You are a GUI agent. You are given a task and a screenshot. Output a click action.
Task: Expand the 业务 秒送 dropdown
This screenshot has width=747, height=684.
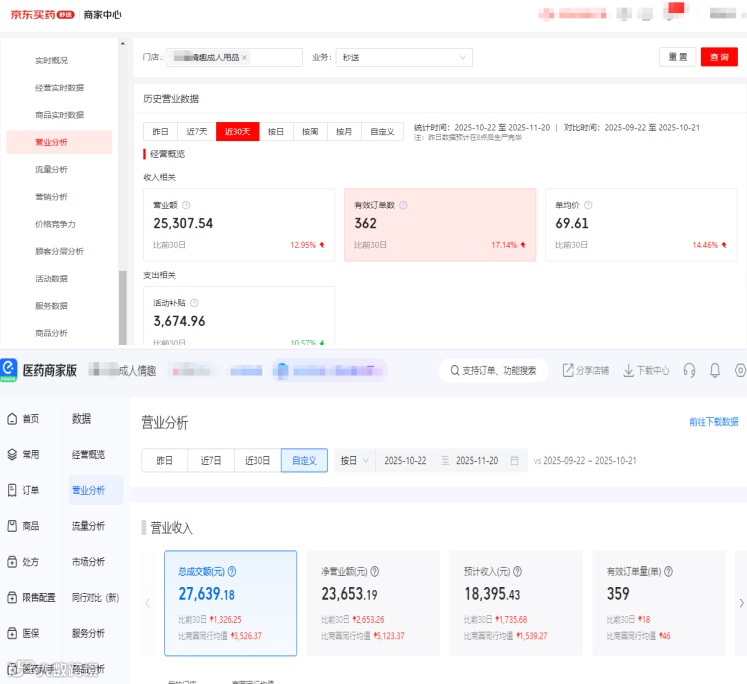coord(404,57)
